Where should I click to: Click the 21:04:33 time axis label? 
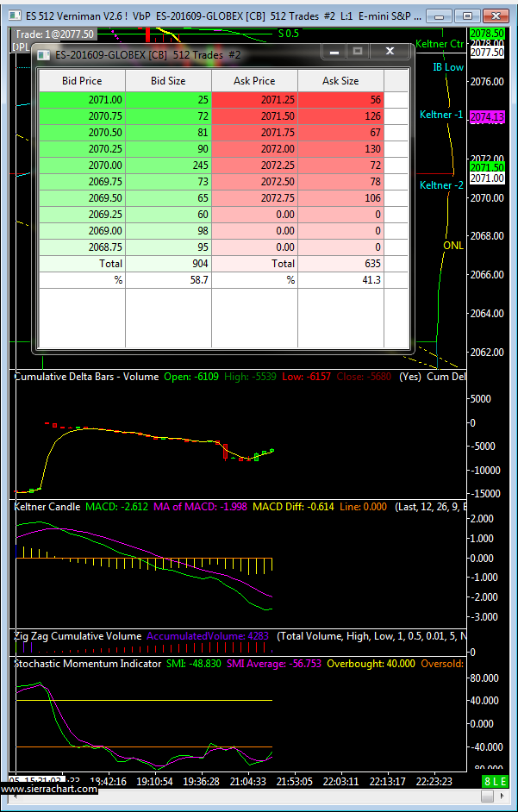tap(247, 780)
